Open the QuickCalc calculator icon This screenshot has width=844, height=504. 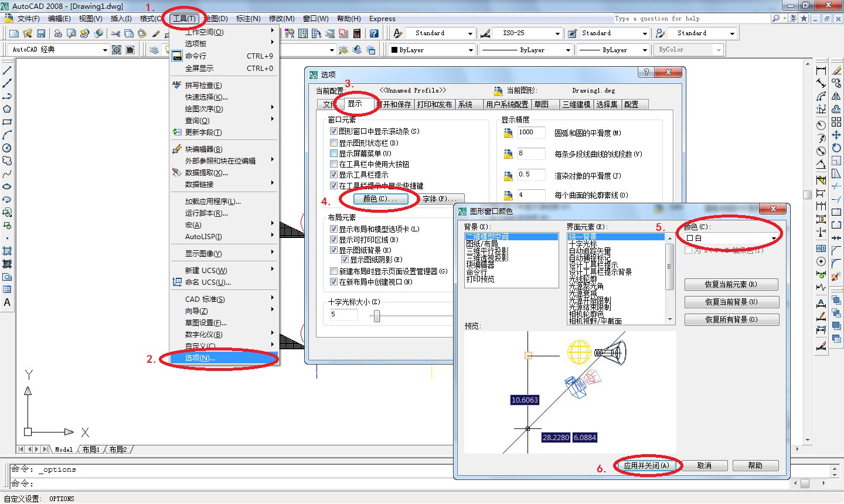pos(357,33)
